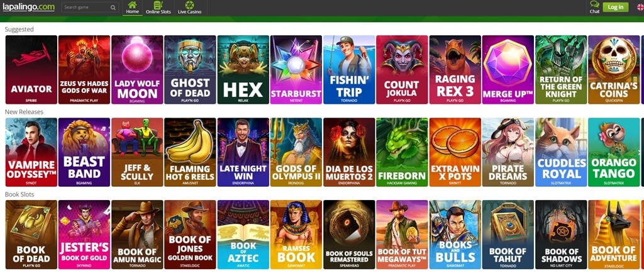The image size is (644, 273).
Task: Click the lapalingo.com logo
Action: pos(29,7)
